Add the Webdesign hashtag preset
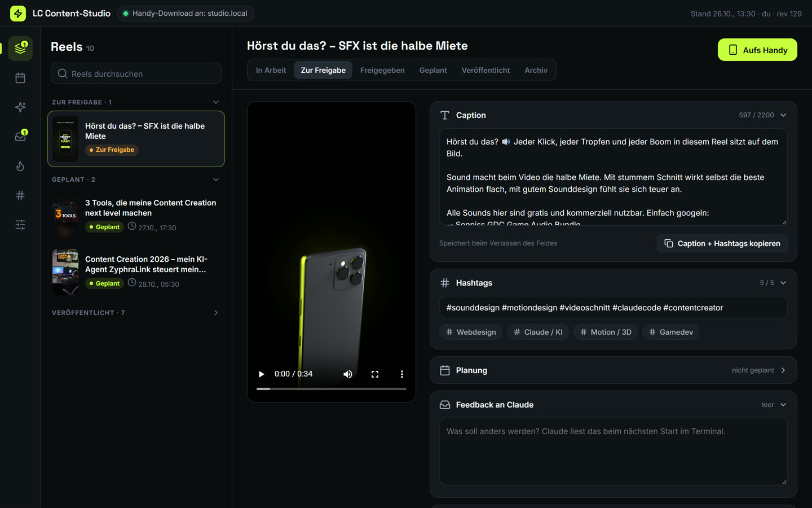Screen dimensions: 812x508 tap(471, 332)
